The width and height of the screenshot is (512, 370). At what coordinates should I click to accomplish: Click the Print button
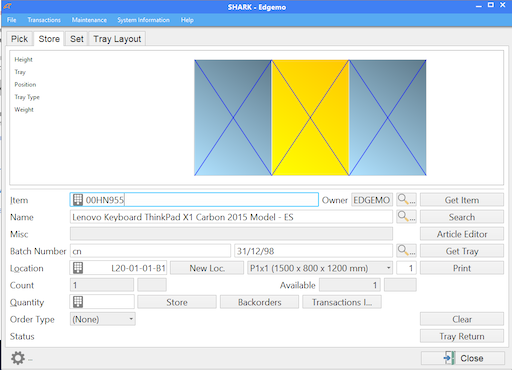[462, 268]
